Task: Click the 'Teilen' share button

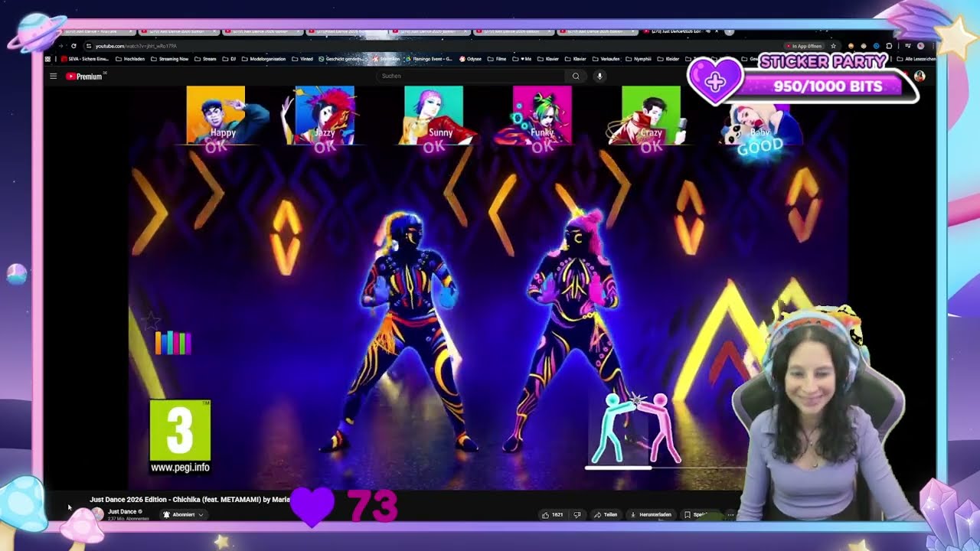Action: [x=606, y=514]
